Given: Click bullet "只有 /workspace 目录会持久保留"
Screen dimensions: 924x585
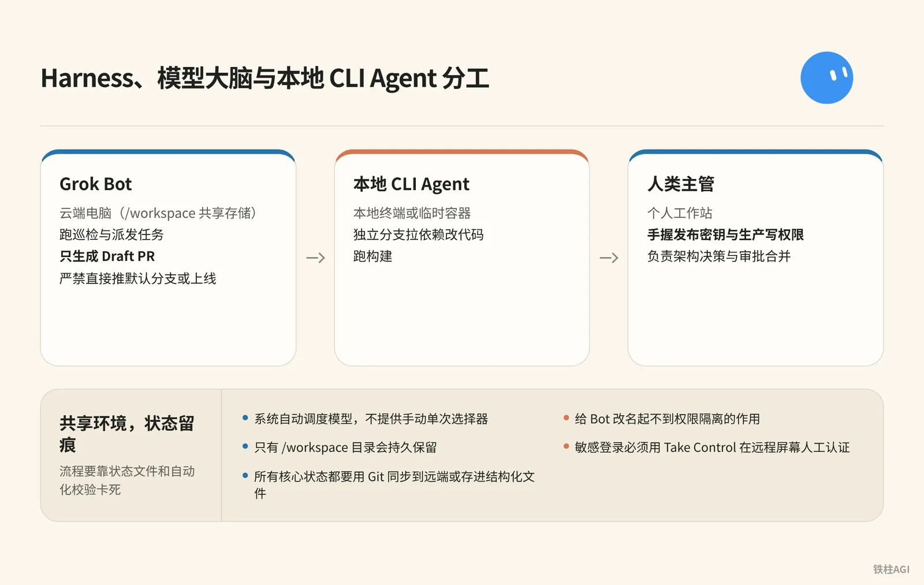Looking at the screenshot, I should pyautogui.click(x=345, y=448).
